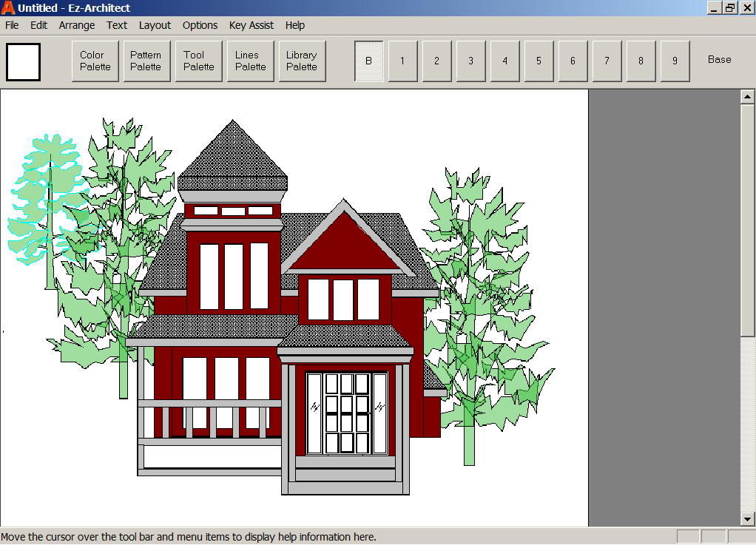Open the Lines Palette
Viewport: 756px width, 545px height.
[x=250, y=61]
